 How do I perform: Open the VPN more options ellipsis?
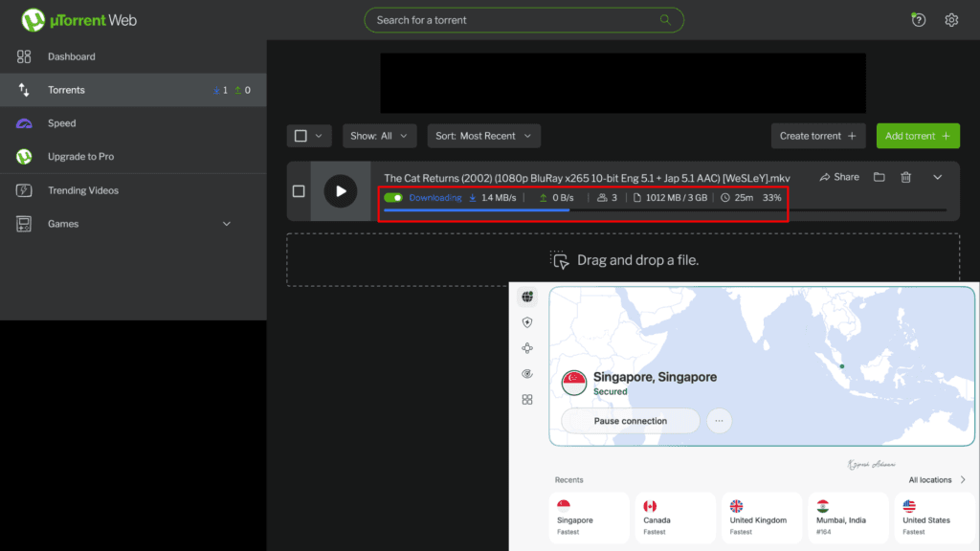click(719, 421)
